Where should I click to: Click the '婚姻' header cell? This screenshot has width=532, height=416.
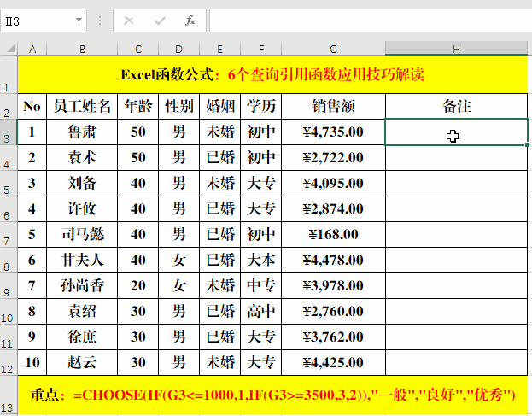tap(220, 107)
